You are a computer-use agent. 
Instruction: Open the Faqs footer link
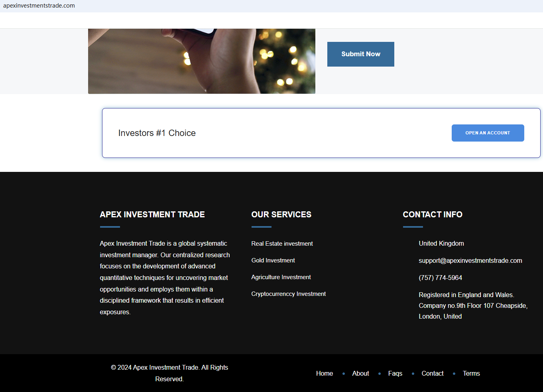point(395,373)
